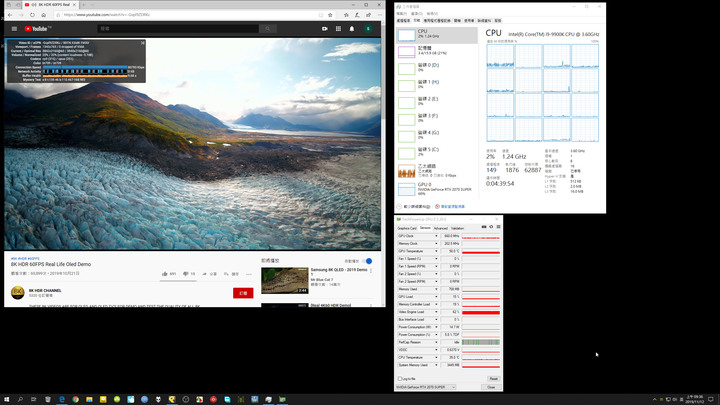
Task: Open the resource monitor link in Task Manager
Action: (450, 207)
